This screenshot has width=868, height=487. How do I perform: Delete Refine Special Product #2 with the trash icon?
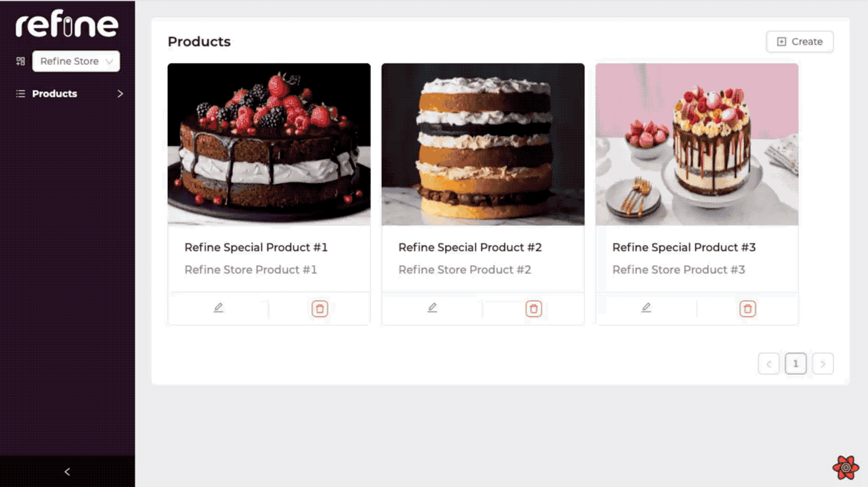(x=534, y=308)
